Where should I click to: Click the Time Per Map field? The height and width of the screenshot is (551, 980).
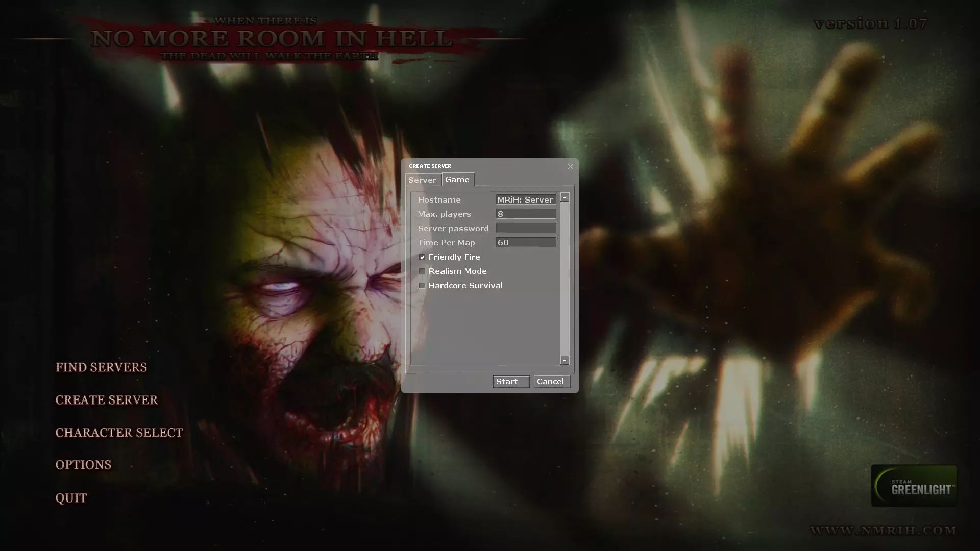point(526,243)
